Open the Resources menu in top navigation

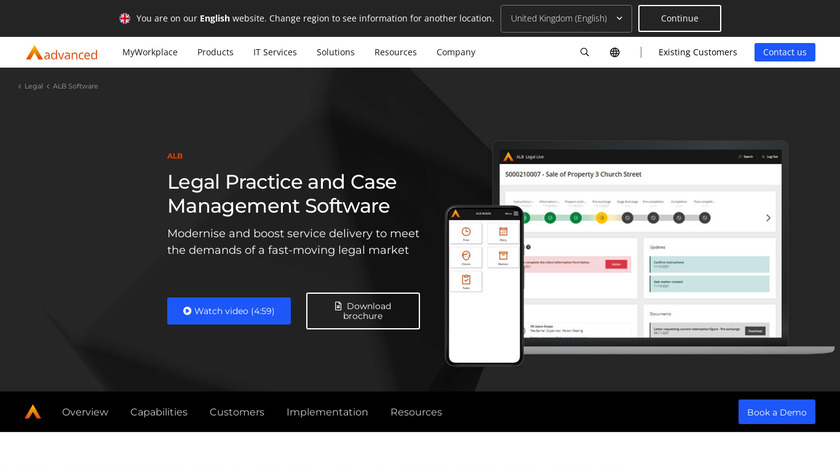(395, 52)
